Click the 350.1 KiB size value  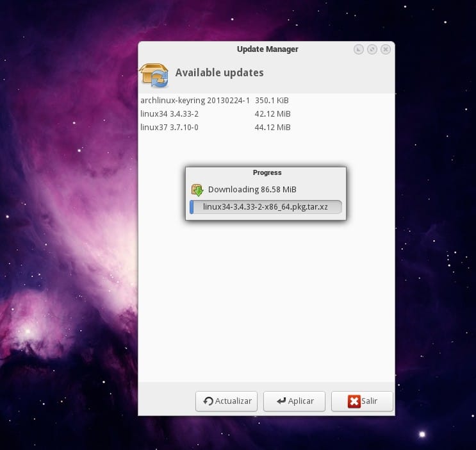272,100
